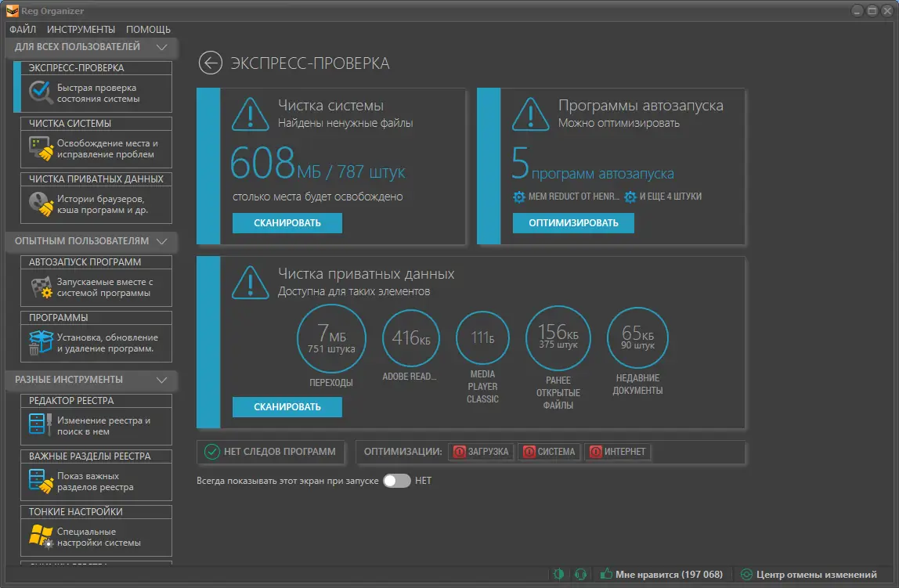899x588 pixels.
Task: Click the Автозапуск программ flag gear icon
Action: point(42,287)
